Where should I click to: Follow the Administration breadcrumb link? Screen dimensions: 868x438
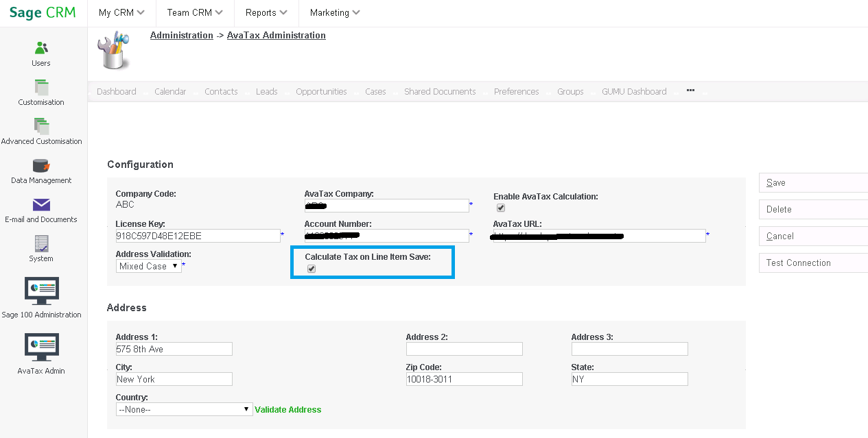[x=182, y=36]
